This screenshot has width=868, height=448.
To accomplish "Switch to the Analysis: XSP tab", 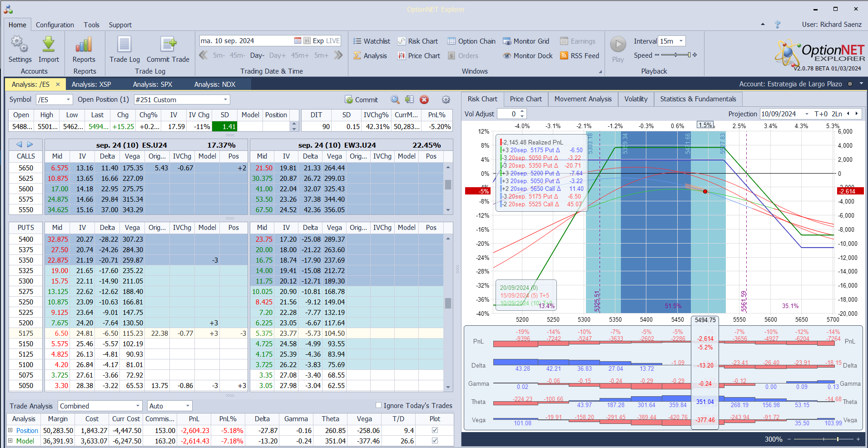I will [x=91, y=84].
